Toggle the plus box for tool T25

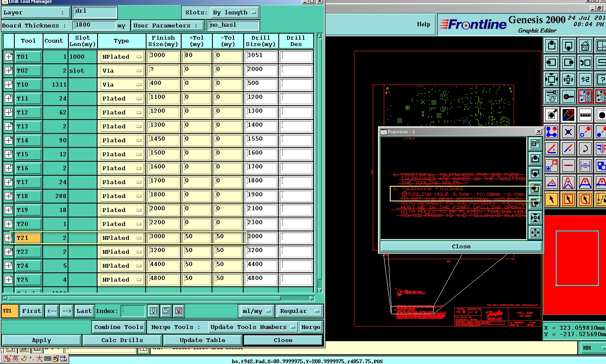coord(8,280)
